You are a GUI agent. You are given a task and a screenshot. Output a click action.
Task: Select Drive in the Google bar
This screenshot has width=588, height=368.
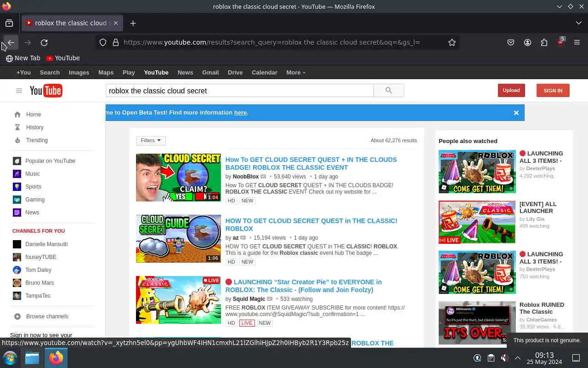pyautogui.click(x=235, y=72)
